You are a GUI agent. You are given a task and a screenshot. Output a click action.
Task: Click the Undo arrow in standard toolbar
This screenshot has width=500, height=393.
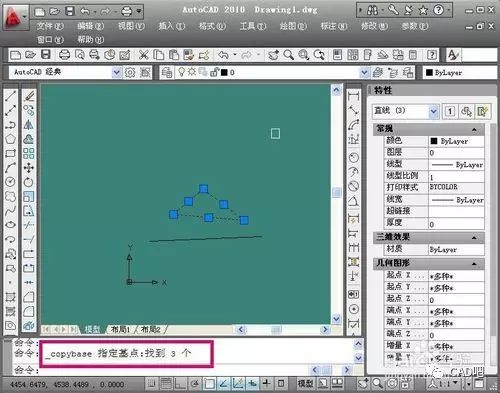(x=223, y=54)
